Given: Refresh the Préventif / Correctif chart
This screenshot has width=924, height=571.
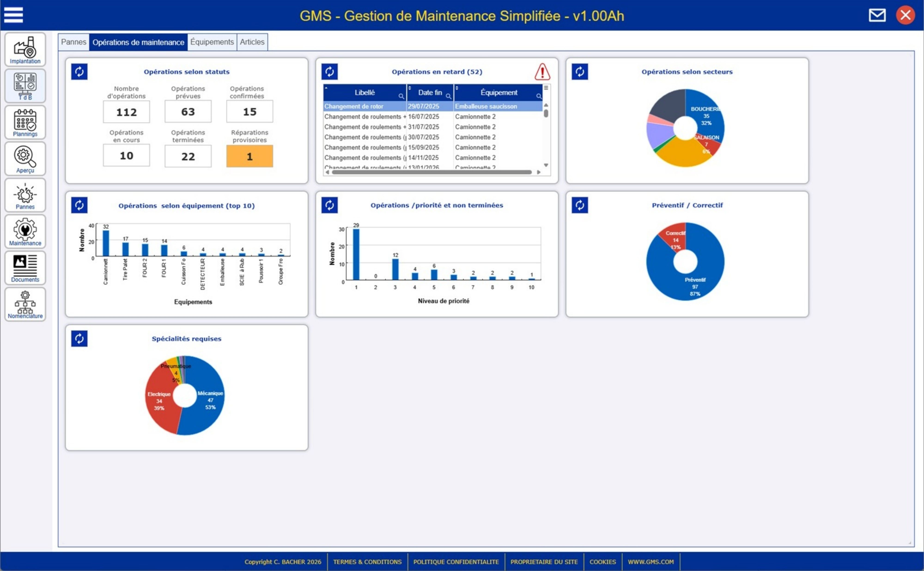Looking at the screenshot, I should [580, 205].
